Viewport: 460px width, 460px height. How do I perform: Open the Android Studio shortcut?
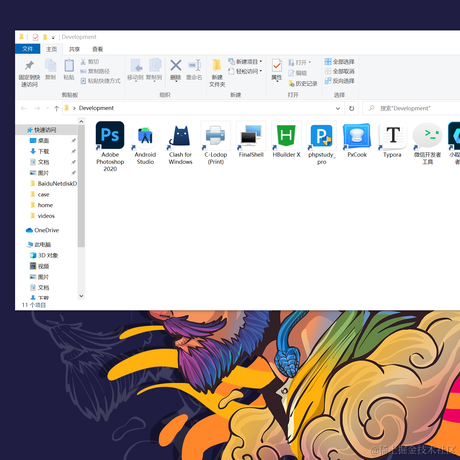145,143
